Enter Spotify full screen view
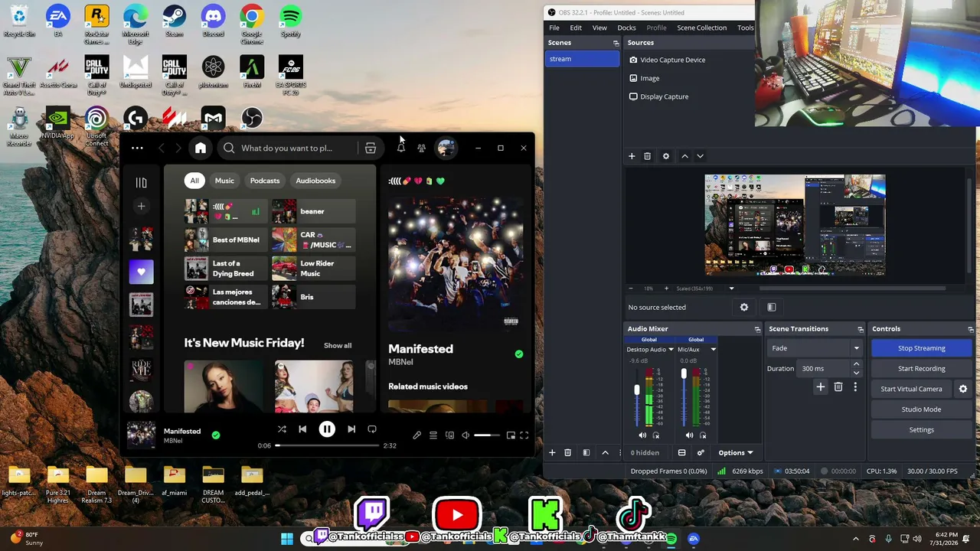 click(x=524, y=435)
